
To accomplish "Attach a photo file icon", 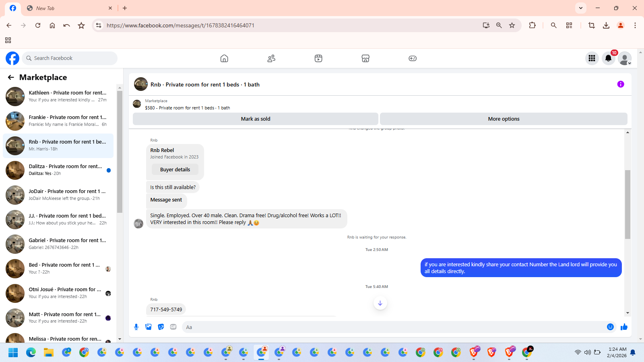I will click(149, 327).
